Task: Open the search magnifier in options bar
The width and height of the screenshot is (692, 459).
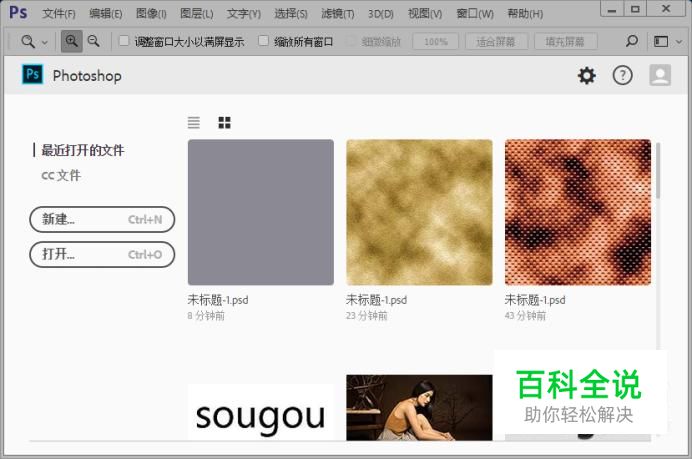Action: pos(632,41)
